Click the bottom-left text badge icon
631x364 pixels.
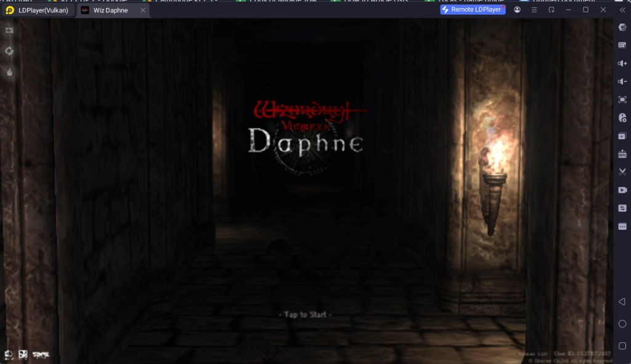coord(41,354)
